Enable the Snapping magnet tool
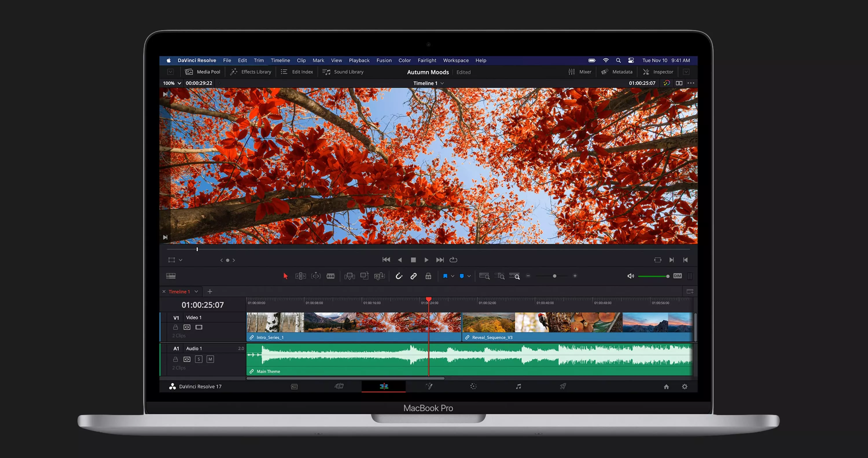This screenshot has height=458, width=868. pyautogui.click(x=399, y=276)
